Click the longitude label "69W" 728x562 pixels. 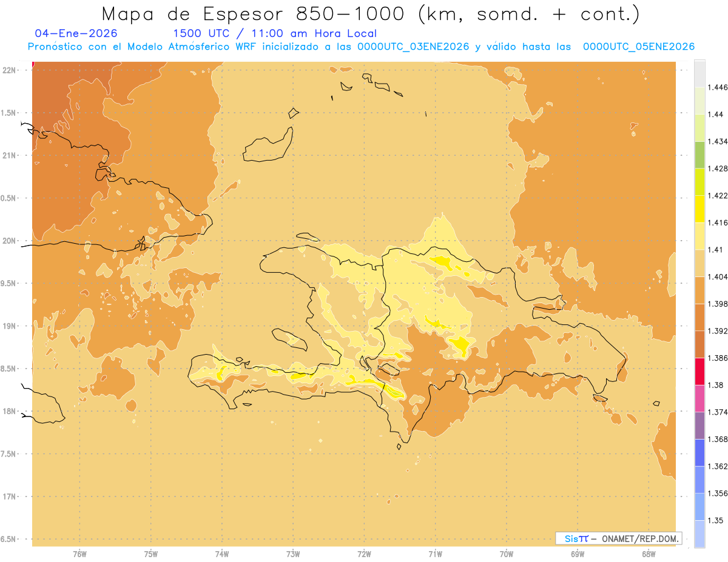tap(578, 554)
